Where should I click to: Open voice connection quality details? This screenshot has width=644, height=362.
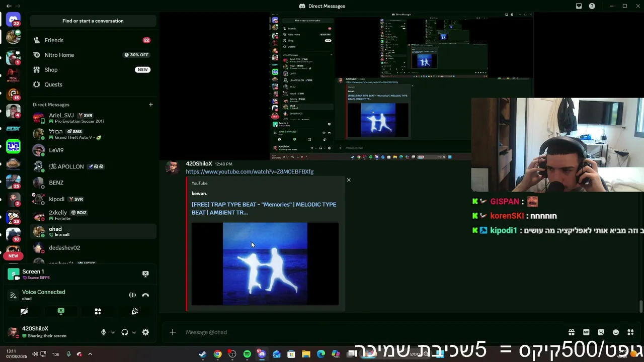(14, 295)
